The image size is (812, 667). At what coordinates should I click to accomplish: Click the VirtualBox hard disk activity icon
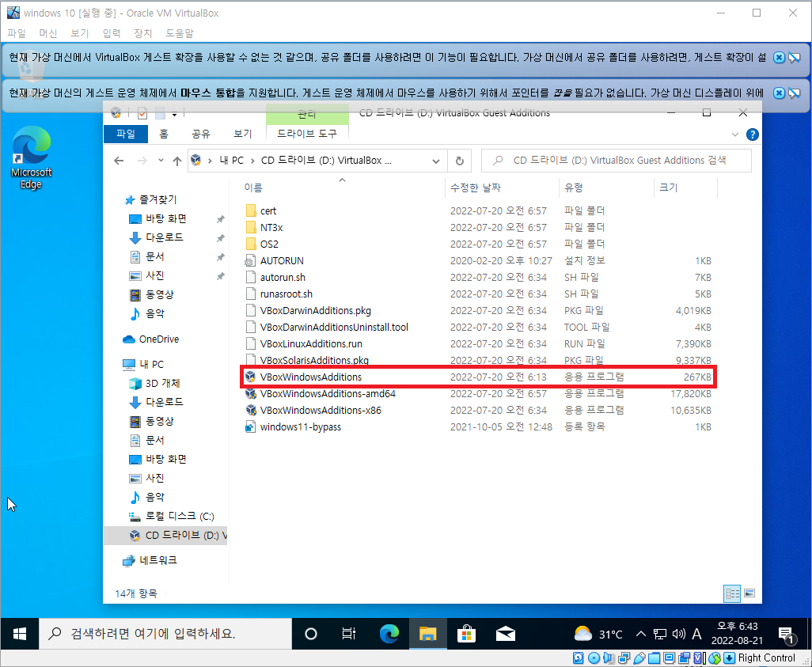(578, 658)
